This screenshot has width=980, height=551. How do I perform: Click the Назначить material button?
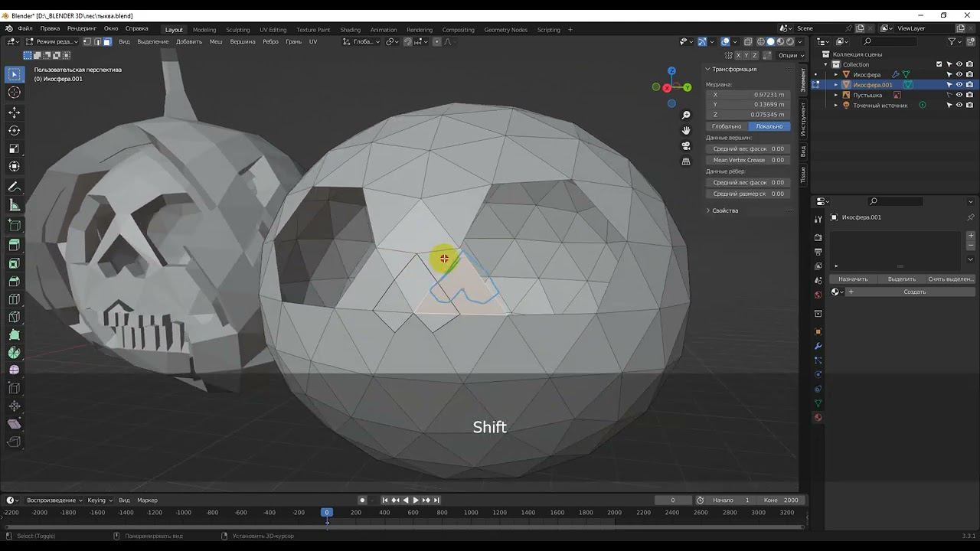pos(853,279)
